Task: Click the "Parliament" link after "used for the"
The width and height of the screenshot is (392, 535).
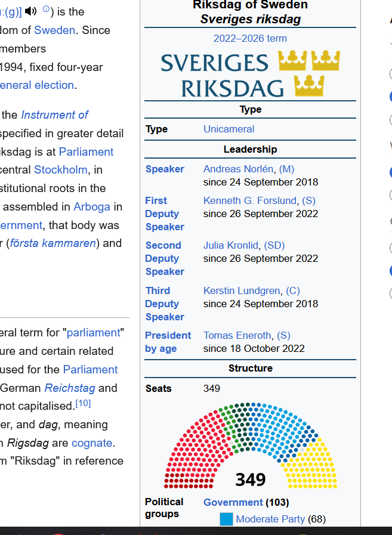Action: point(91,370)
